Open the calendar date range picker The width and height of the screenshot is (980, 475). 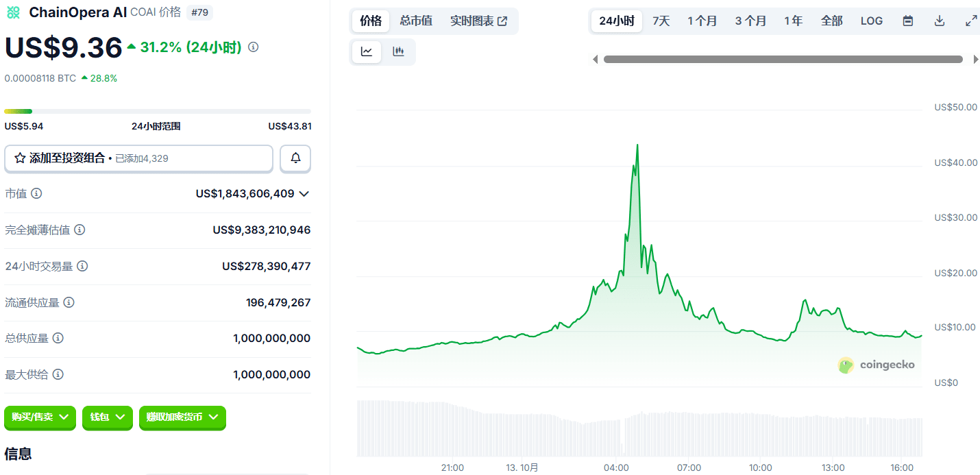click(907, 21)
